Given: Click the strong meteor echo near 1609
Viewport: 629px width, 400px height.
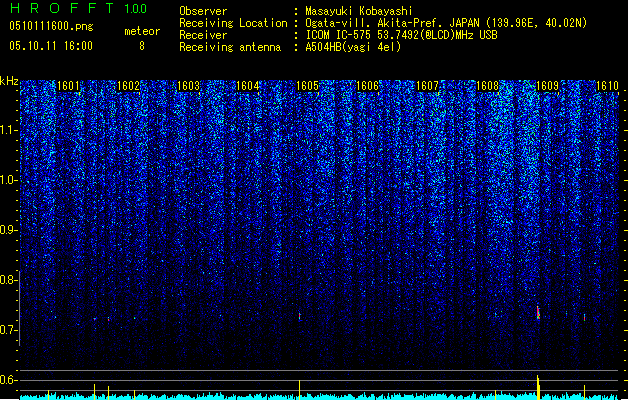Looking at the screenshot, I should 538,313.
